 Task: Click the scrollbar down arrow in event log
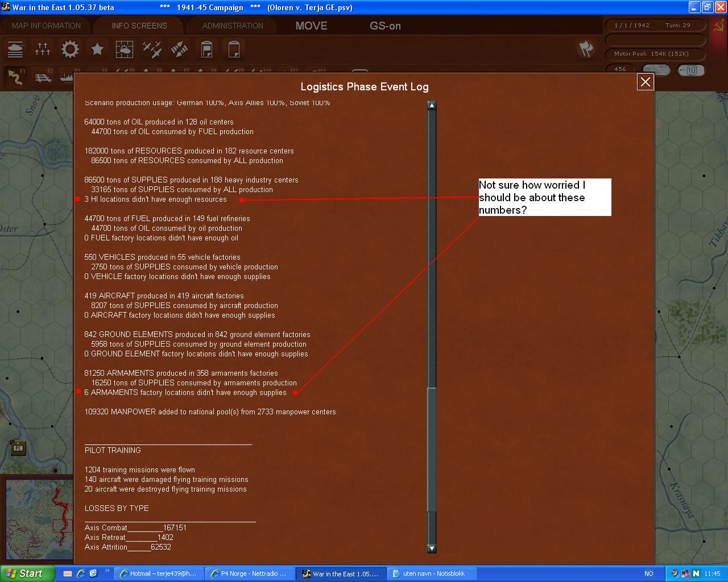coord(432,548)
